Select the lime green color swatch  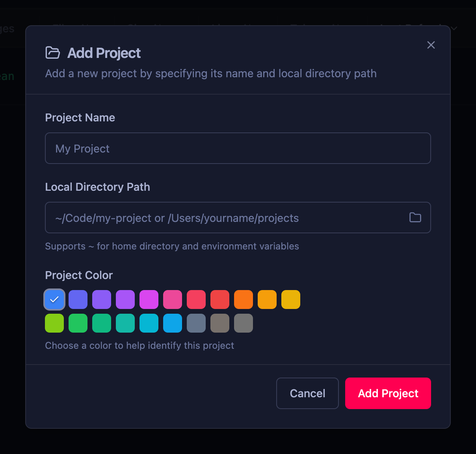pos(54,323)
